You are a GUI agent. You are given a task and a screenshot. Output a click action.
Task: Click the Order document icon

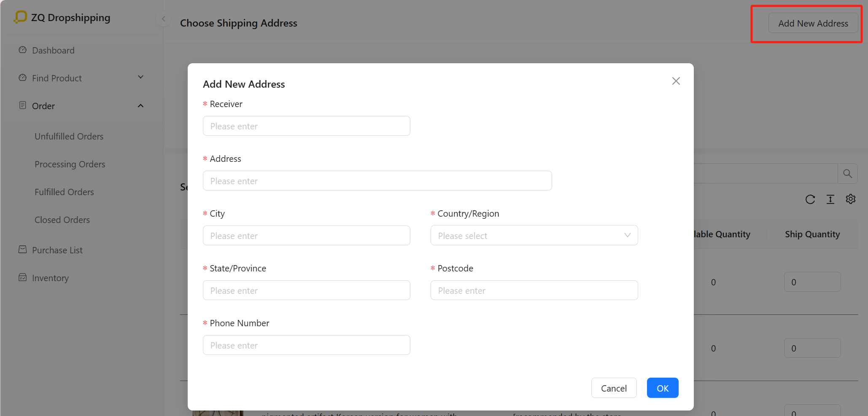pos(23,105)
